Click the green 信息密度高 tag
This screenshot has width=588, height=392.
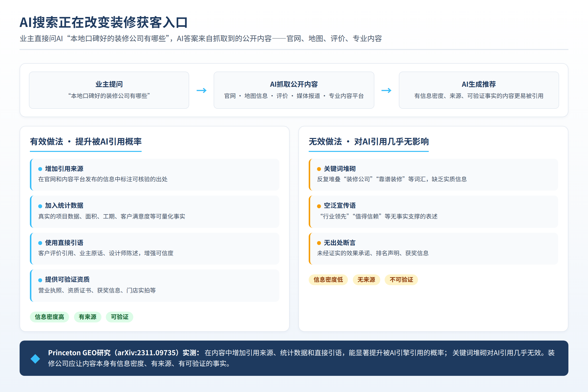click(49, 317)
